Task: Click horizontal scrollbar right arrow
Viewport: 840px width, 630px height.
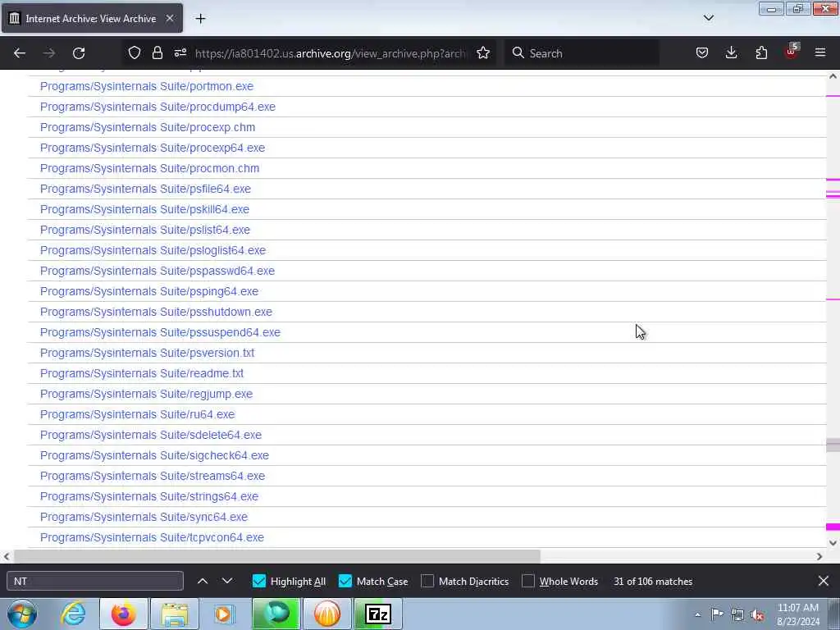Action: [819, 557]
